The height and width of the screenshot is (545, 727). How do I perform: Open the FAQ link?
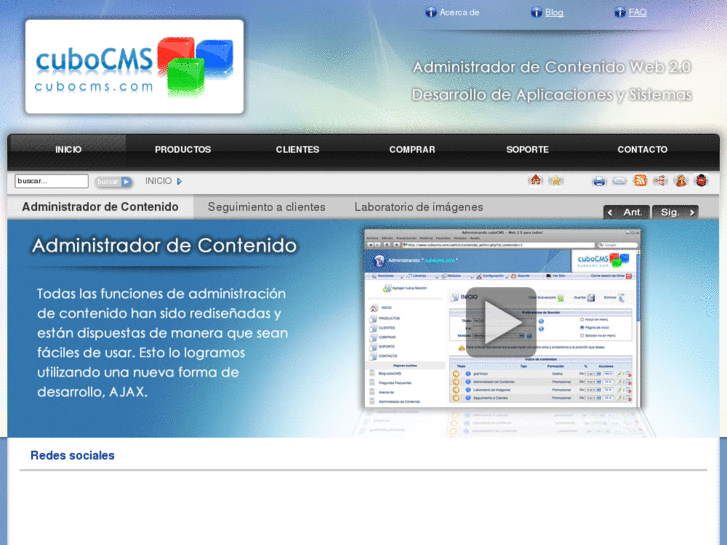coord(638,13)
